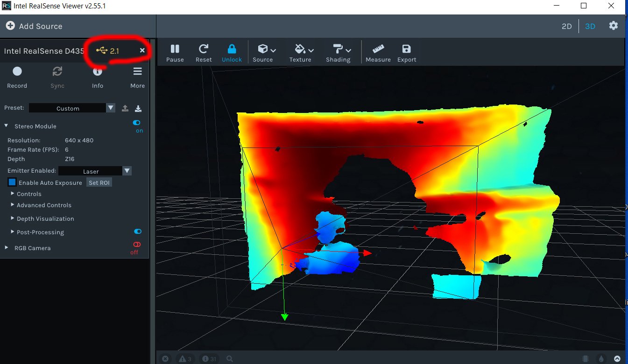Start recording with the Record button

tap(17, 77)
